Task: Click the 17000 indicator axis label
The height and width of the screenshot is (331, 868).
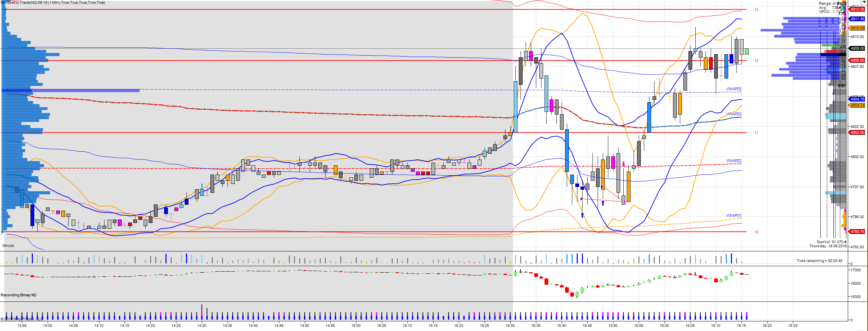Action: pos(856,270)
